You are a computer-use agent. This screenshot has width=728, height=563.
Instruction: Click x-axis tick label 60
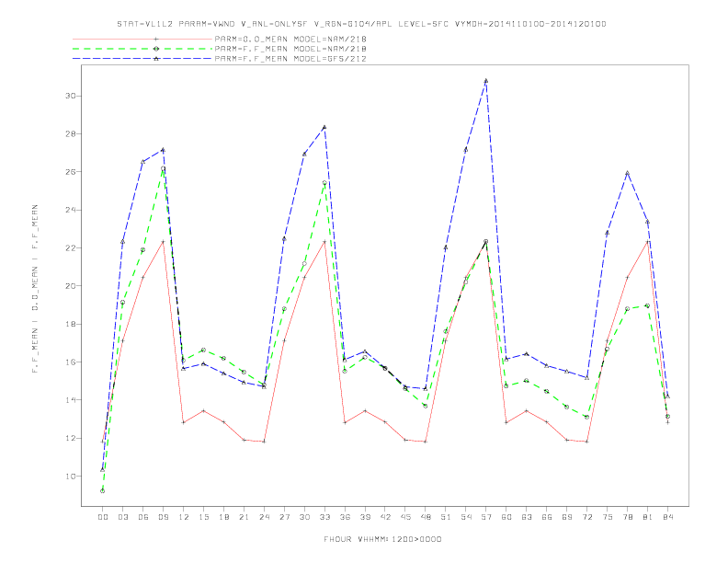coord(506,517)
